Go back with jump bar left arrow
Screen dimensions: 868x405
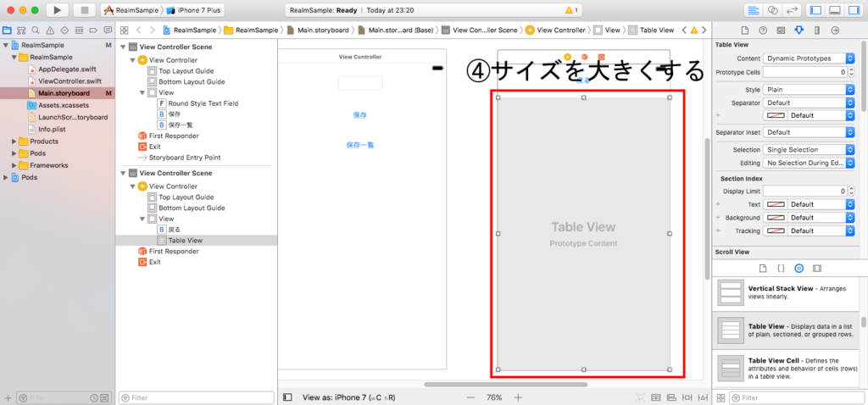[x=139, y=30]
